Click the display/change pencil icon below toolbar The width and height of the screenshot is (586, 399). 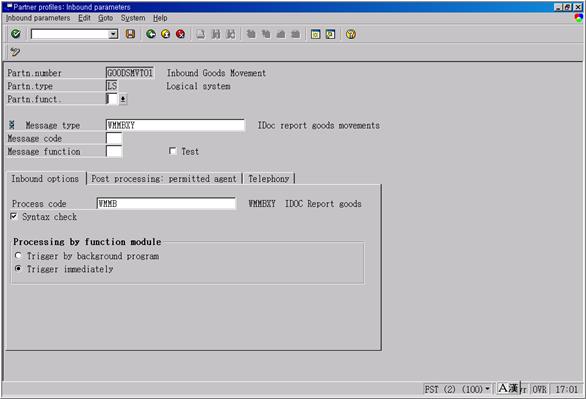15,52
